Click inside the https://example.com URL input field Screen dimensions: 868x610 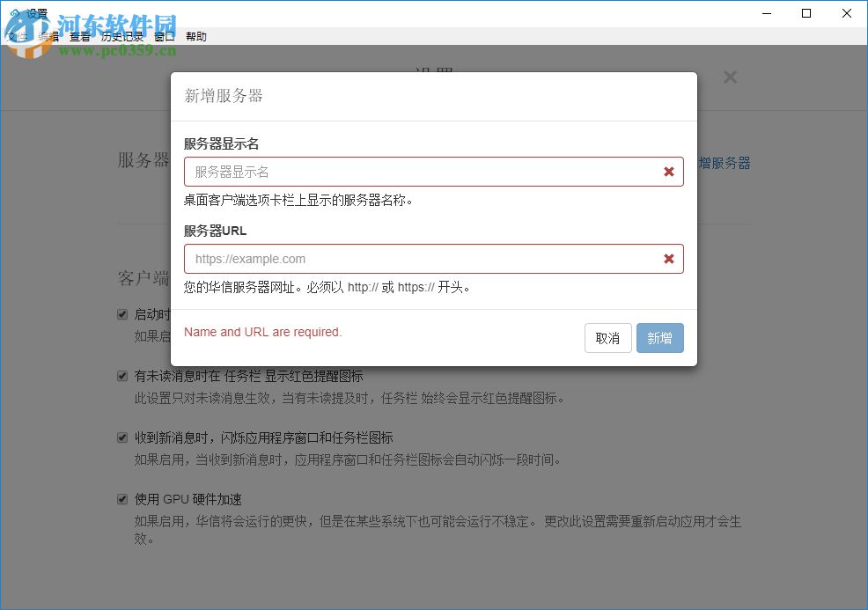pyautogui.click(x=396, y=259)
